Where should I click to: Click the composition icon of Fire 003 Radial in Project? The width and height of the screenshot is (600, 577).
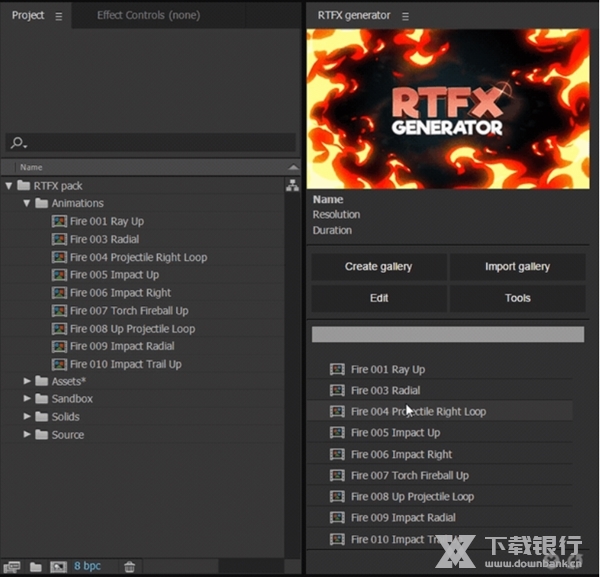[x=59, y=239]
